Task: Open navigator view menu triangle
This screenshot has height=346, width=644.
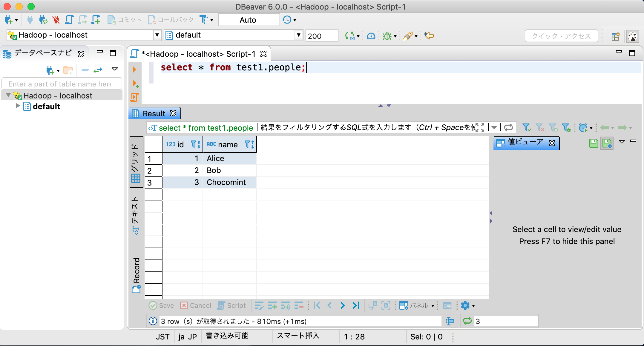Action: (114, 69)
